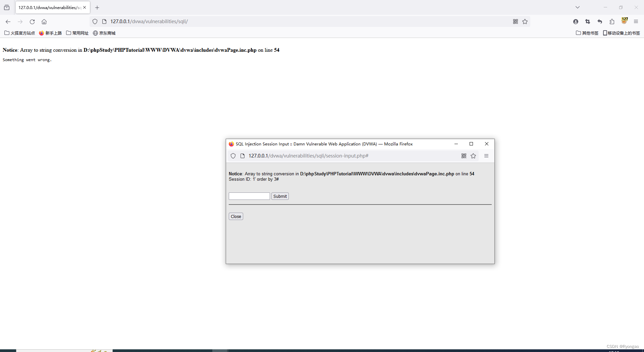Click the QR code icon in the popup address bar
The image size is (644, 352).
(x=464, y=156)
